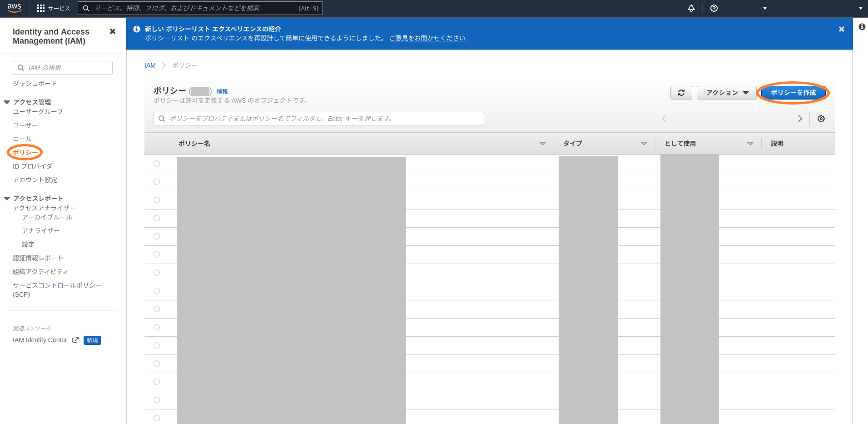Sort by the タイプ column arrow
Screen dimensions: 868x424
click(x=644, y=144)
